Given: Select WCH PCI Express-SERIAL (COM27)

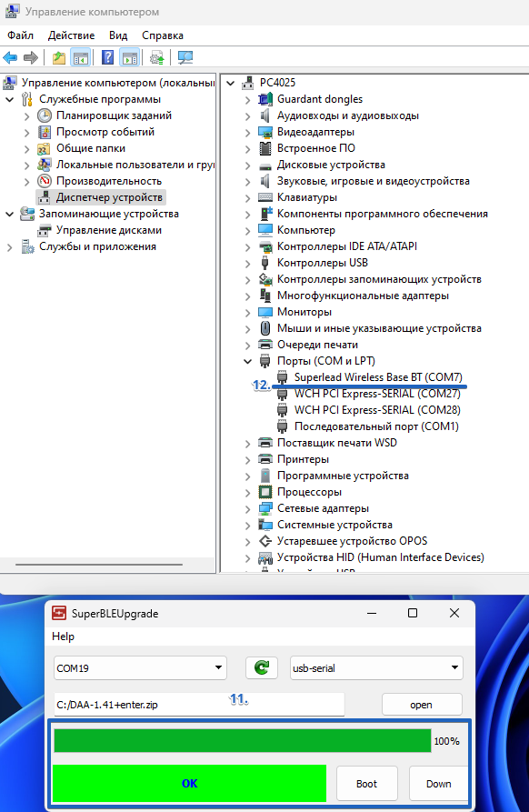Looking at the screenshot, I should tap(377, 394).
